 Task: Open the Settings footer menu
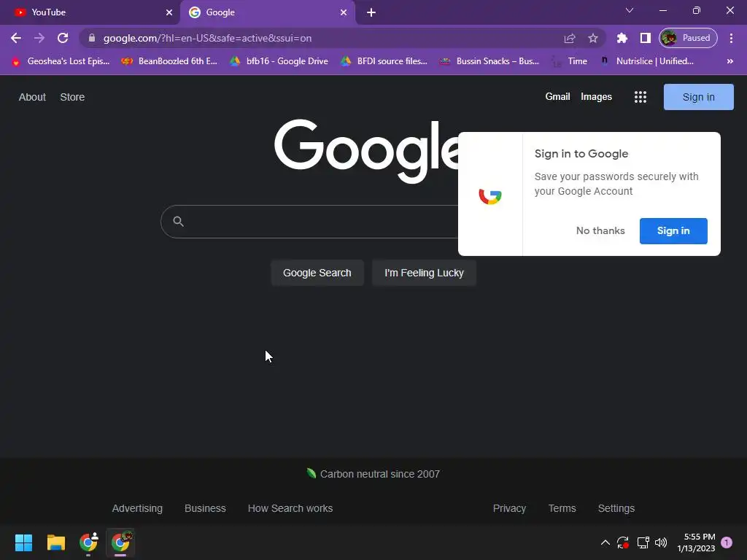[x=616, y=508]
